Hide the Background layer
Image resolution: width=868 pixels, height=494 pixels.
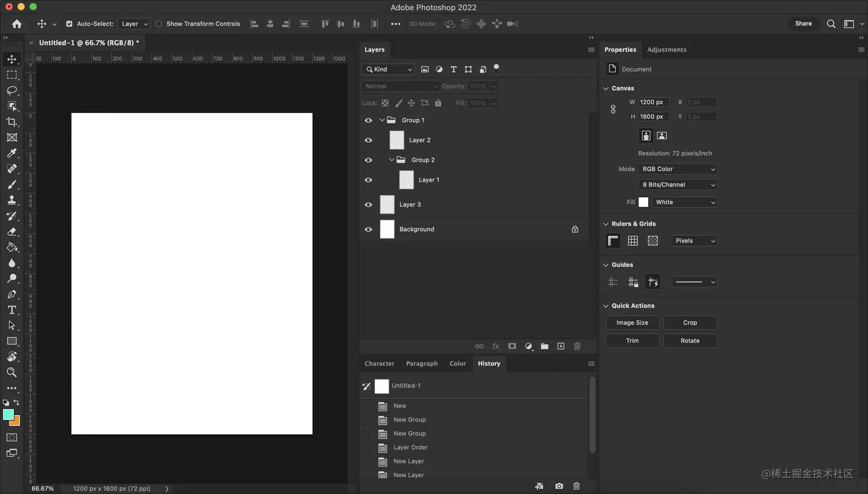point(368,229)
